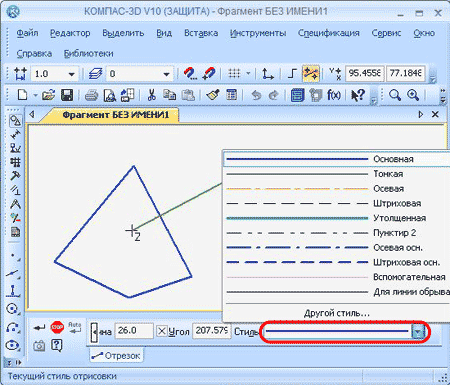The height and width of the screenshot is (385, 450).
Task: Activate the context help cursor
Action: point(358,95)
